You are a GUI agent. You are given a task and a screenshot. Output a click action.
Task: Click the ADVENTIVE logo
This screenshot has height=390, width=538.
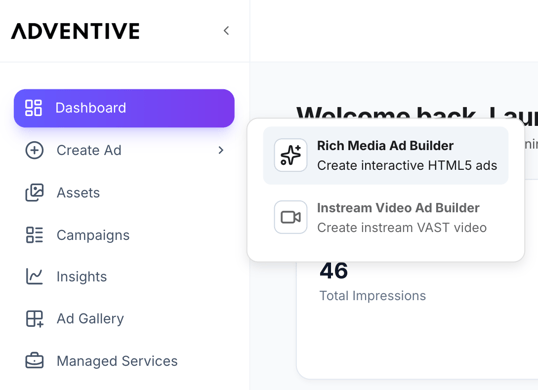coord(75,31)
